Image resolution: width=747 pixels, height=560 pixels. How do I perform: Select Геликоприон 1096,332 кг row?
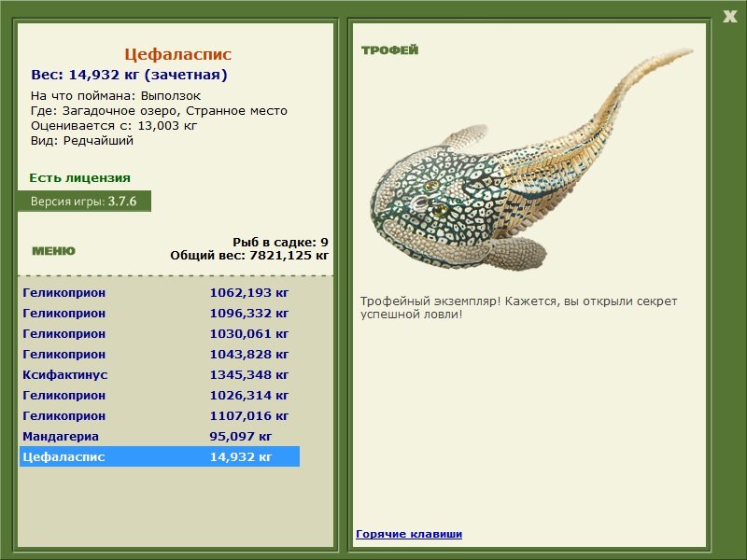pos(160,313)
